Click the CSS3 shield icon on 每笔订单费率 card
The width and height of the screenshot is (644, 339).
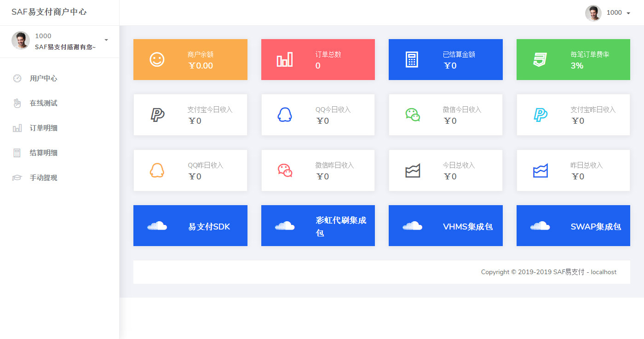click(x=540, y=59)
